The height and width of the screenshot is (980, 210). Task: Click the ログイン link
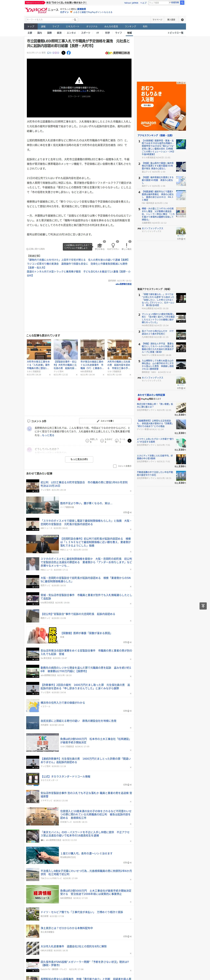[64, 12]
